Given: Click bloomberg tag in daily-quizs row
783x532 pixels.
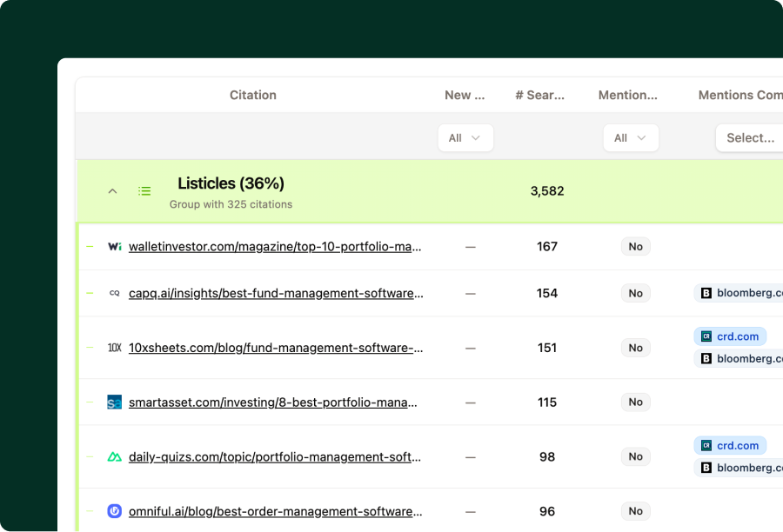Looking at the screenshot, I should tap(739, 468).
